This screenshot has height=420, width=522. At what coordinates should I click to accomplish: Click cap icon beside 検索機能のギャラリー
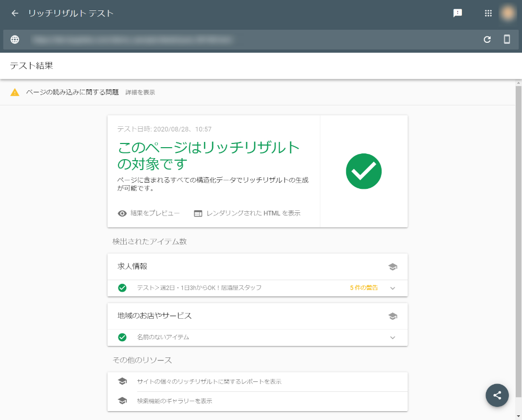122,401
